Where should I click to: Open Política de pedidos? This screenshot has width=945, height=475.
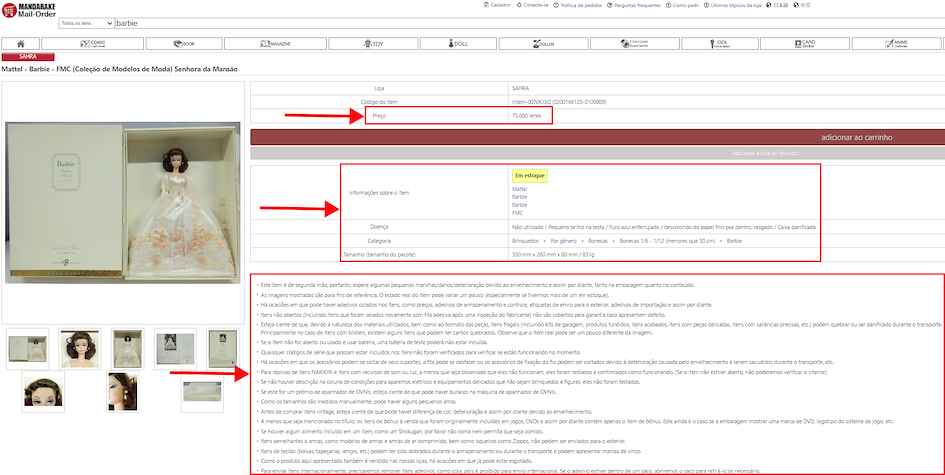pos(577,5)
